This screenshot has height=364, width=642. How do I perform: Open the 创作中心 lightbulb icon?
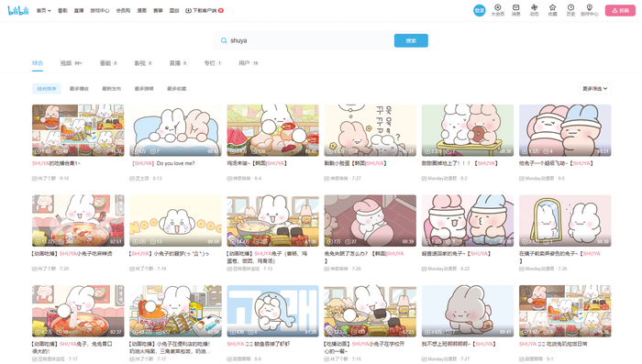(x=589, y=10)
